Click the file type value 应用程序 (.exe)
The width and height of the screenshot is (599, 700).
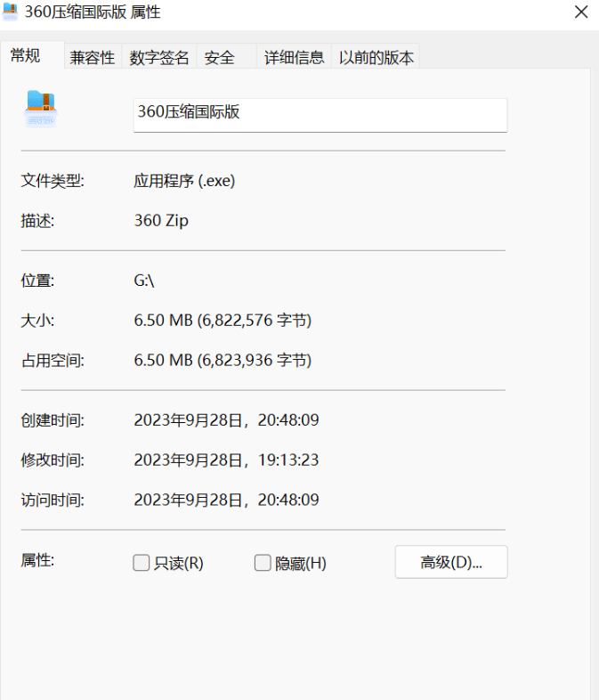pos(184,181)
